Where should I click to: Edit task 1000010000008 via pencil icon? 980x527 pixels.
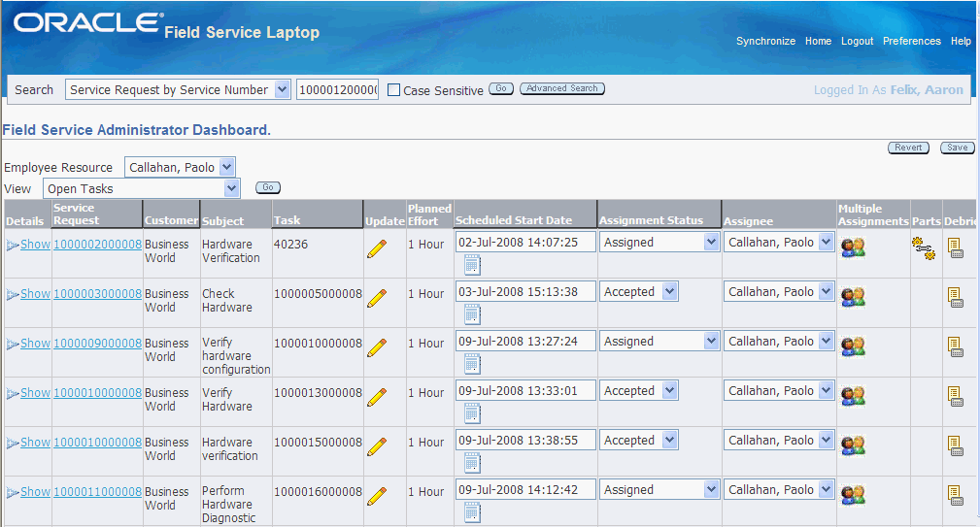pyautogui.click(x=377, y=347)
